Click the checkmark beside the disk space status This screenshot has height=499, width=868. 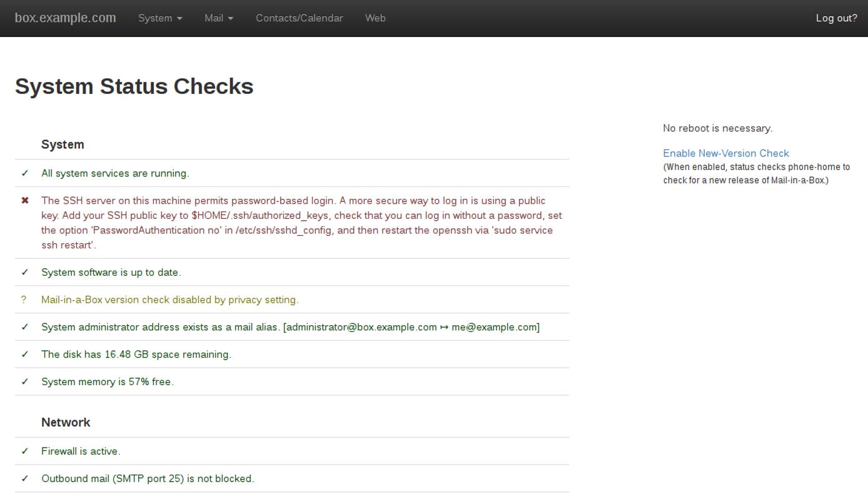[24, 354]
